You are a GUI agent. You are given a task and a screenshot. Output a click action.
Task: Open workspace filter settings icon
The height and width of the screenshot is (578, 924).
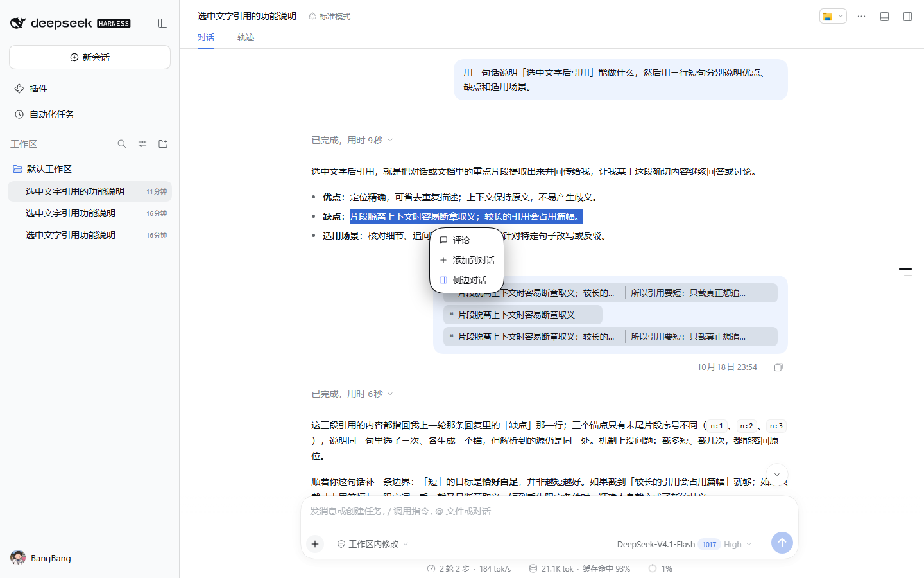click(x=142, y=144)
